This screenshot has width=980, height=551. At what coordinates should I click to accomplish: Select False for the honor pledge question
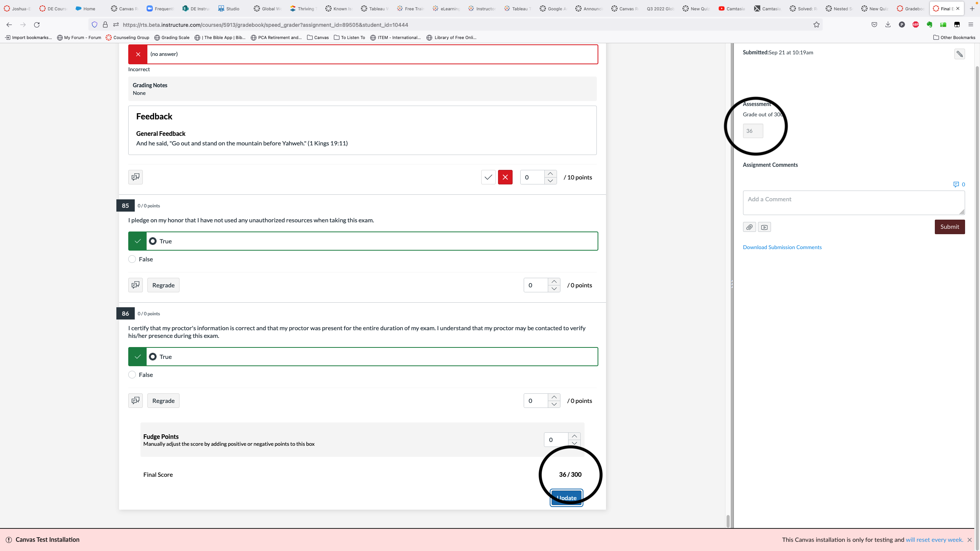(132, 259)
